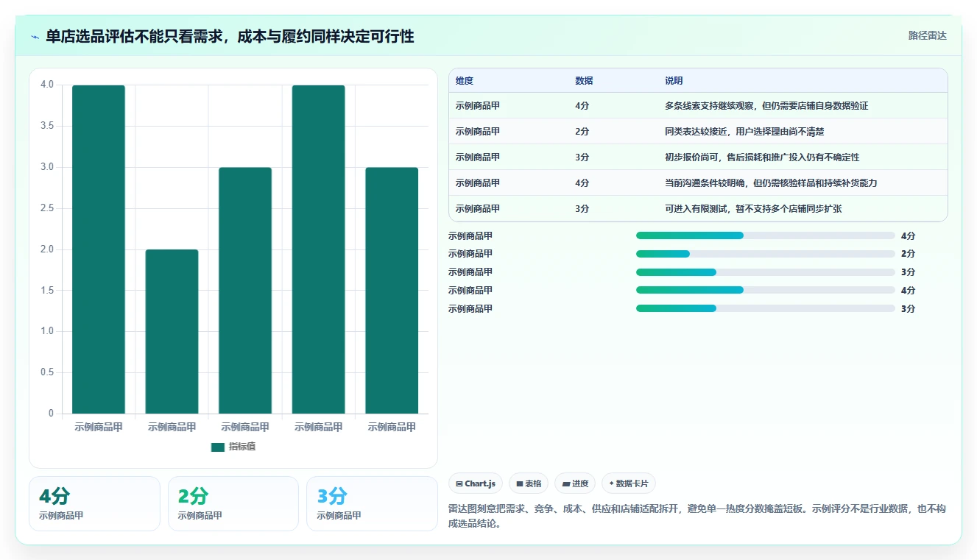Screen dimensions: 977x560
Task: Click the 路径雷达 label in the header
Action: [x=928, y=35]
